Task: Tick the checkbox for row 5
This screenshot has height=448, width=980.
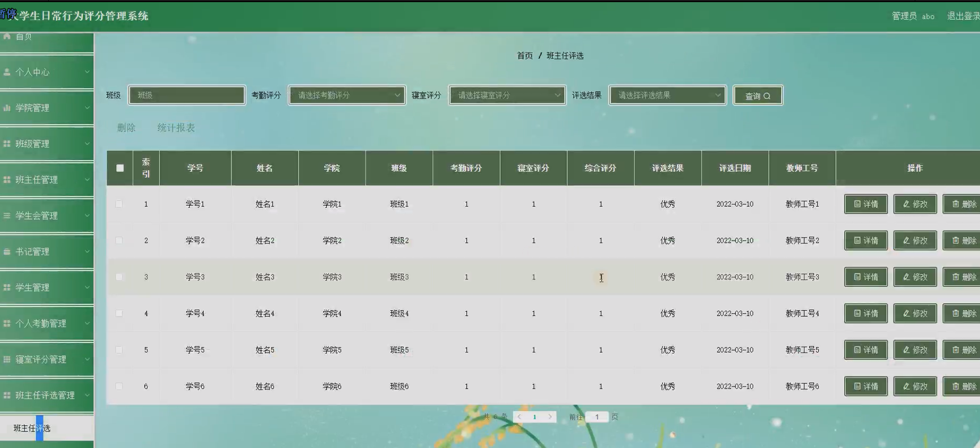Action: [x=119, y=350]
